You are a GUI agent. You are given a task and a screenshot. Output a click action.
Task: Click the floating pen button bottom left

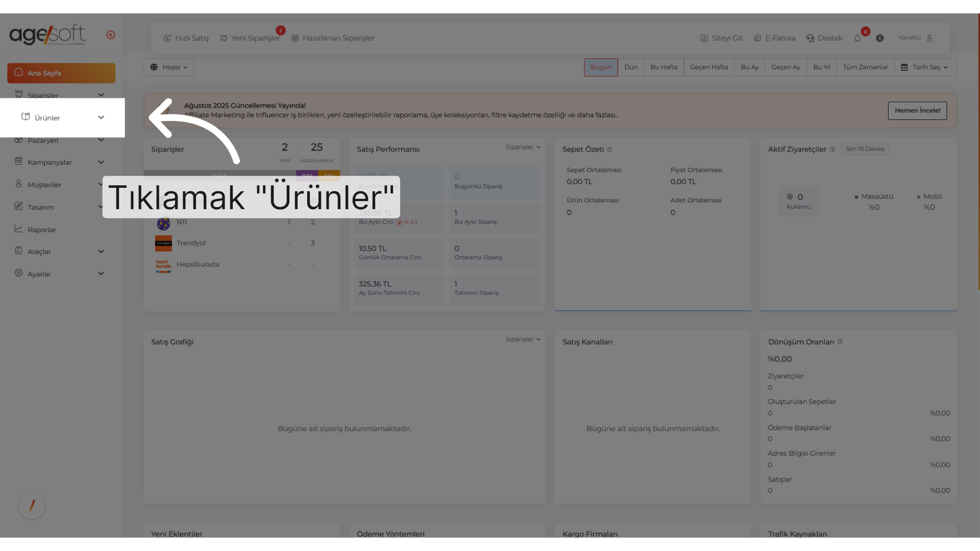32,506
